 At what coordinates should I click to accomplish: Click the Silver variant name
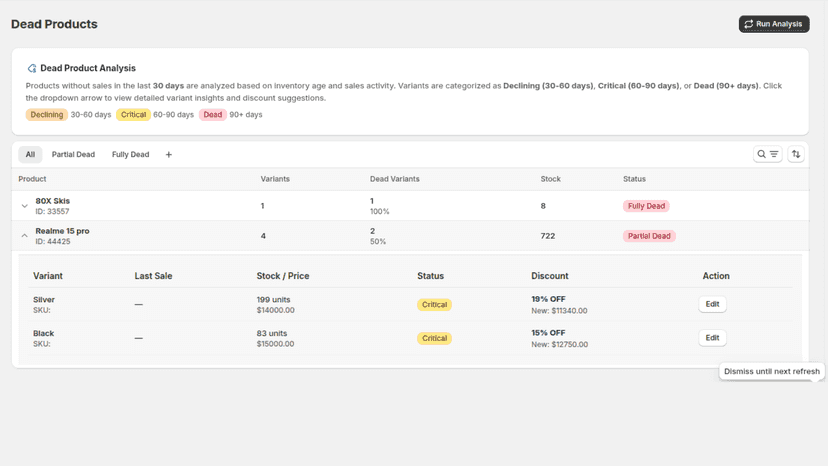pyautogui.click(x=44, y=300)
